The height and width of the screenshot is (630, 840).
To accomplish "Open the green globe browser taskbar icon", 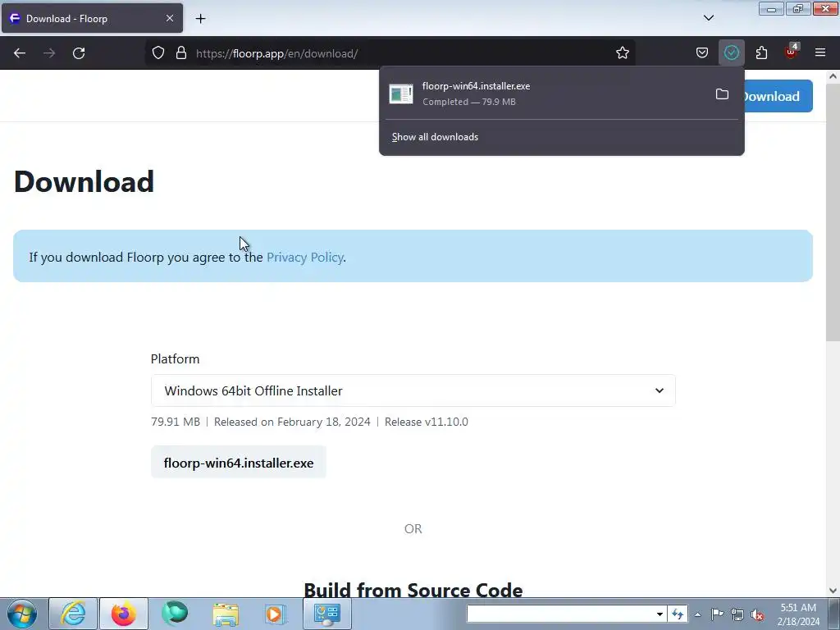I will point(175,614).
